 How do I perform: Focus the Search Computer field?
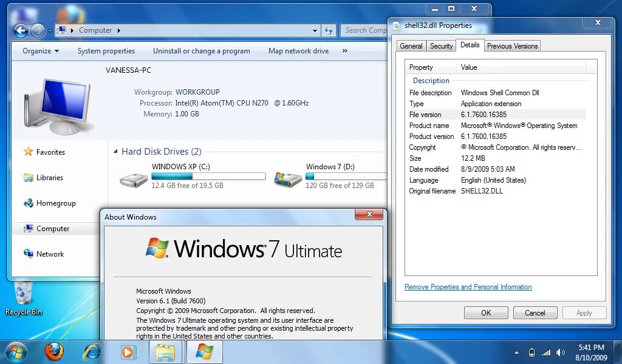(x=364, y=30)
